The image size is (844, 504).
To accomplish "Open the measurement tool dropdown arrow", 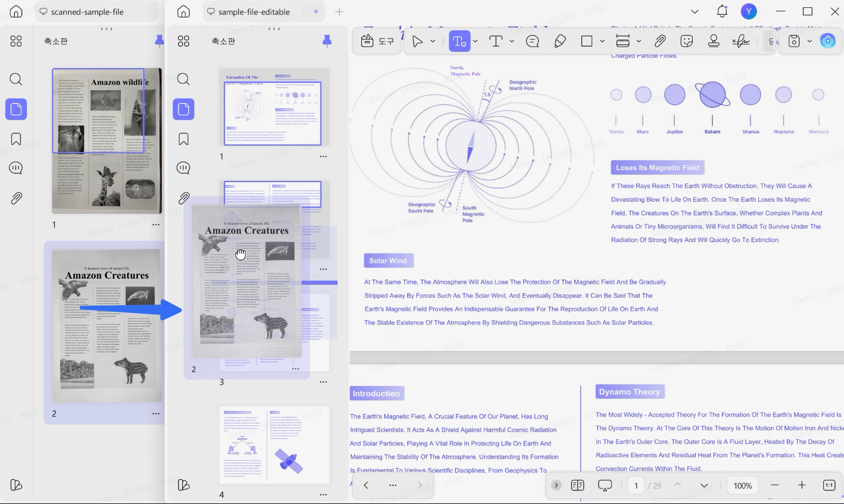I will pyautogui.click(x=638, y=41).
